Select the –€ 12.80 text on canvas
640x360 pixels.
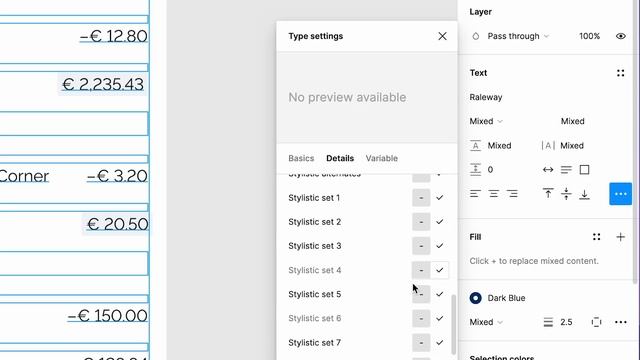pyautogui.click(x=113, y=36)
